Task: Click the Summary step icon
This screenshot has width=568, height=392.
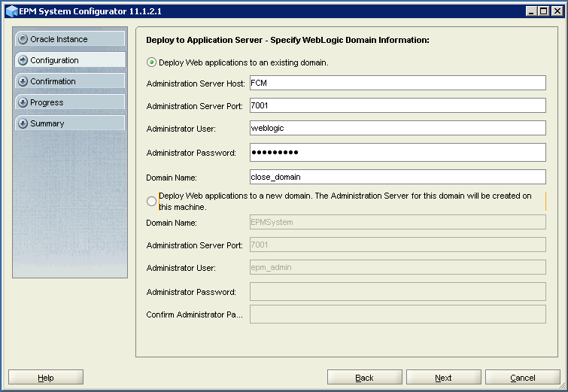Action: 23,123
